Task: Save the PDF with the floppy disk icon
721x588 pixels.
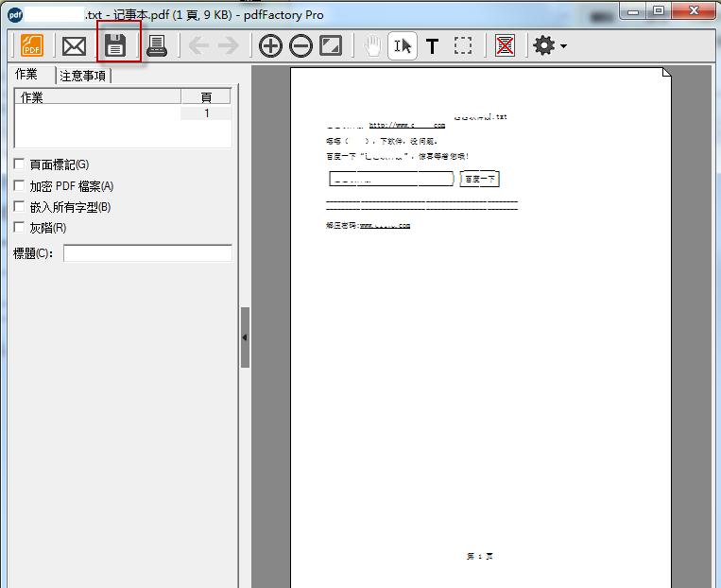Action: [x=115, y=45]
